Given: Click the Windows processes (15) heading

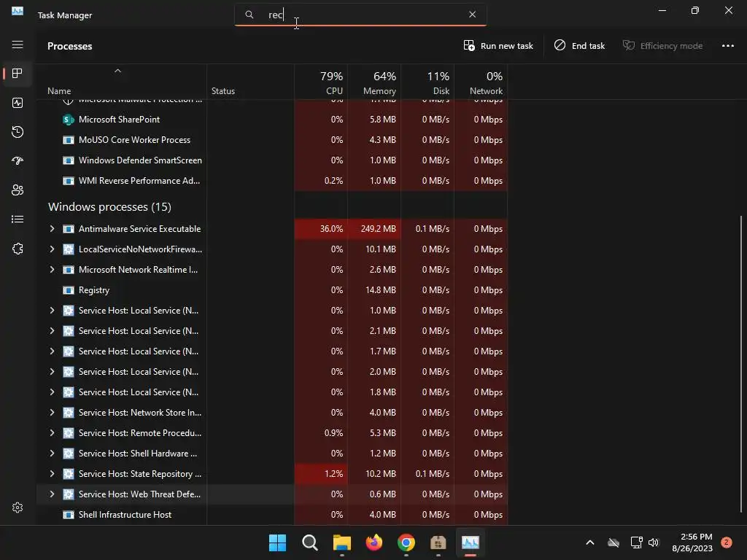Looking at the screenshot, I should click(109, 206).
